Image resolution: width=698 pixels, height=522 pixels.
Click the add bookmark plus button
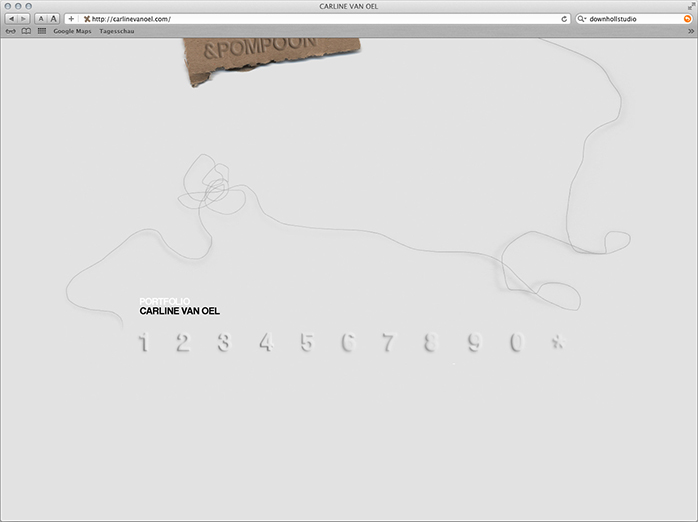[x=71, y=19]
